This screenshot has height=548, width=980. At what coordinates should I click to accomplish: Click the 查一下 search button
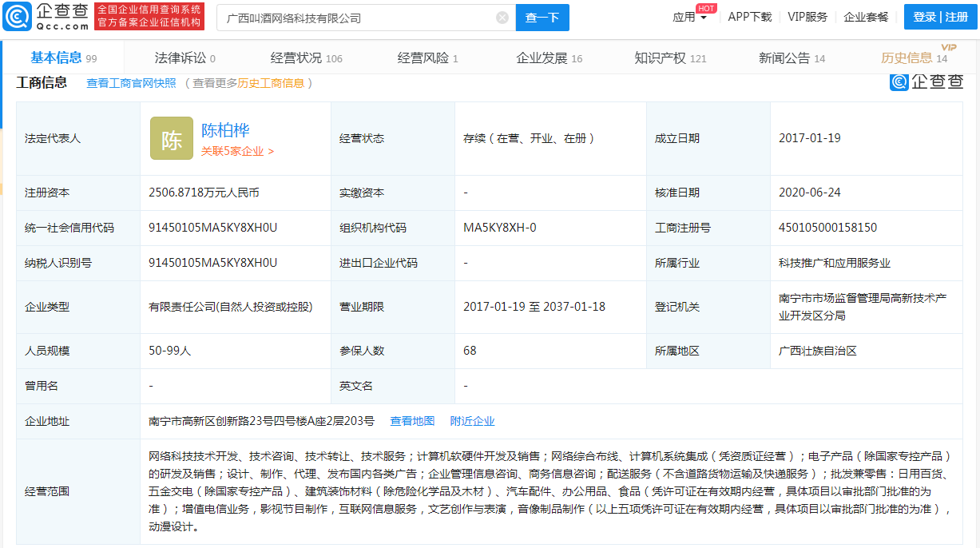coord(542,18)
